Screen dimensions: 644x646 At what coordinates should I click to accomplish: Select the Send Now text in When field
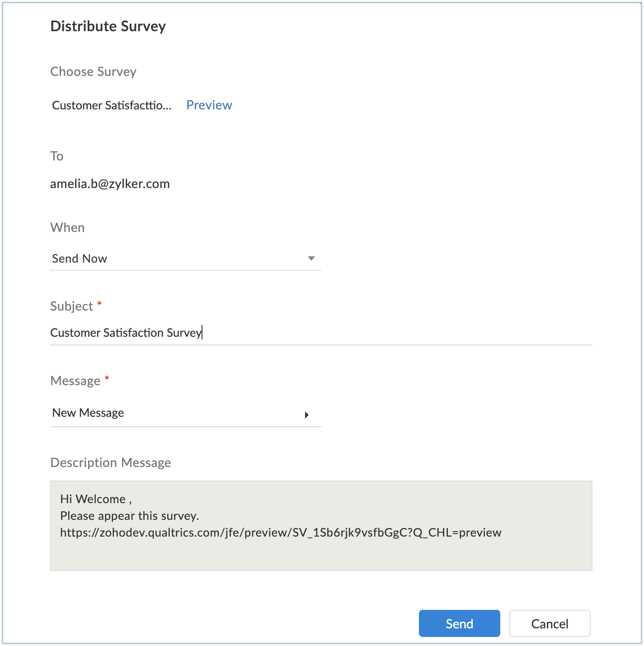[x=80, y=259]
